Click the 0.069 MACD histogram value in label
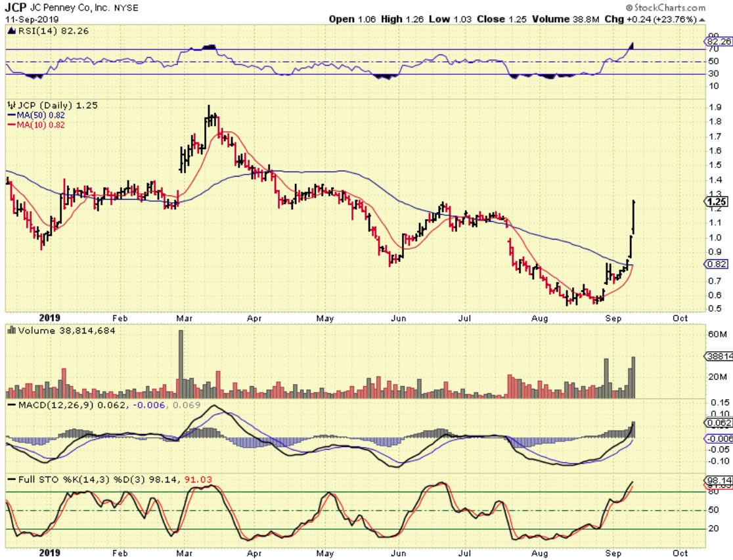This screenshot has height=560, width=733. click(x=187, y=405)
